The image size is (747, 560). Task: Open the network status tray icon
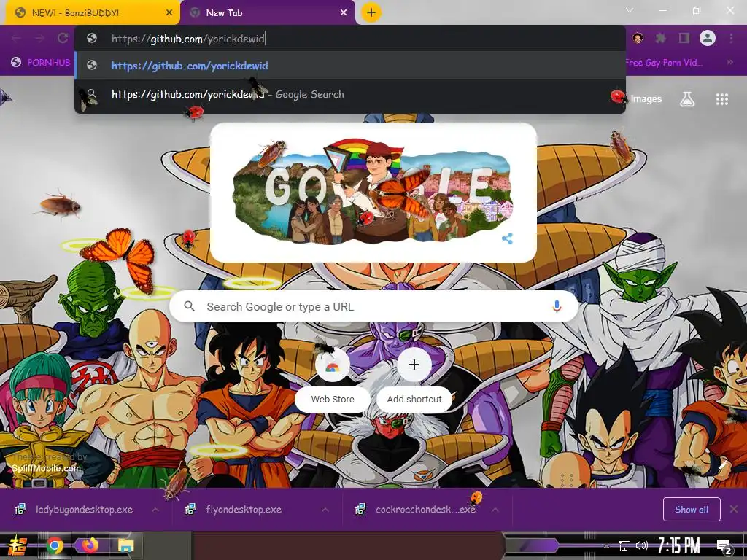pyautogui.click(x=624, y=545)
